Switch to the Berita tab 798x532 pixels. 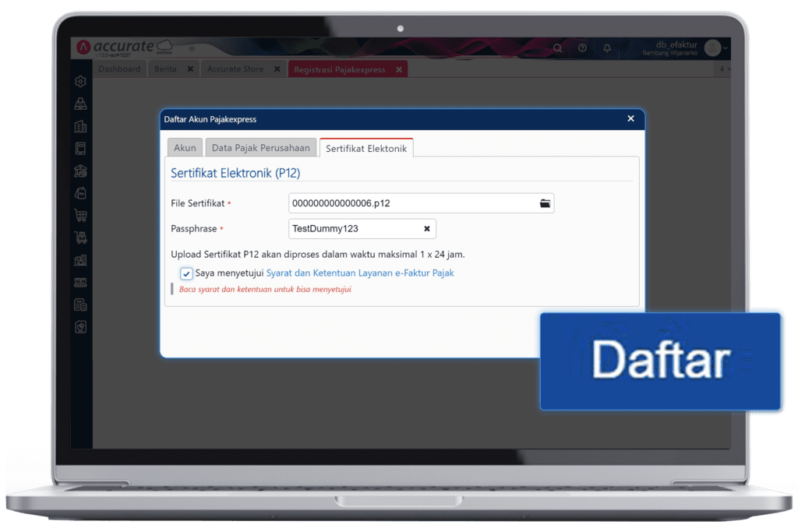pos(165,69)
